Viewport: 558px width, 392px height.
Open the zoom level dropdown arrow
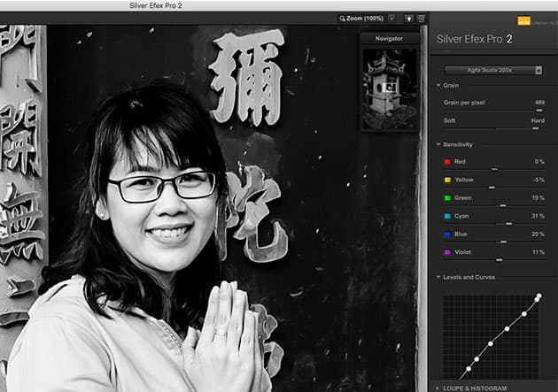point(391,18)
